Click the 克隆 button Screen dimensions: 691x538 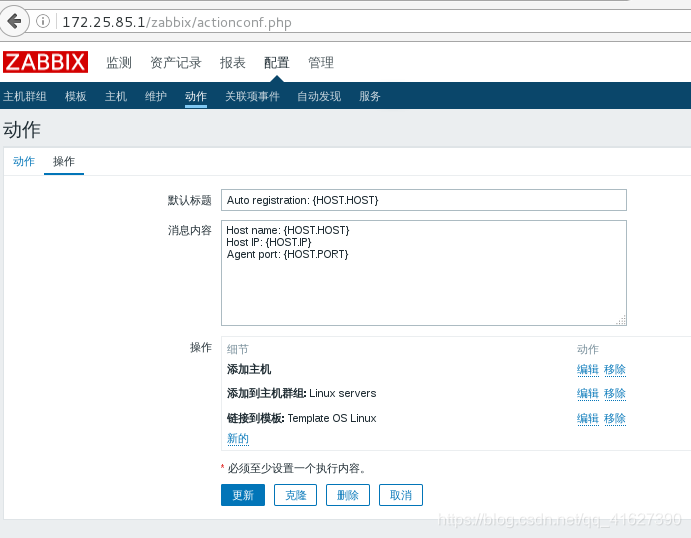pos(295,495)
